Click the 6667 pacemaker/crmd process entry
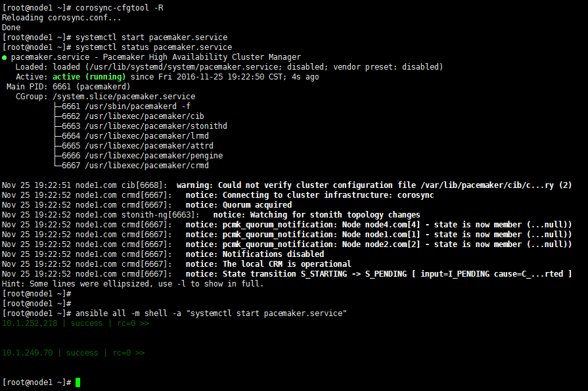This screenshot has height=391, width=588. point(135,166)
